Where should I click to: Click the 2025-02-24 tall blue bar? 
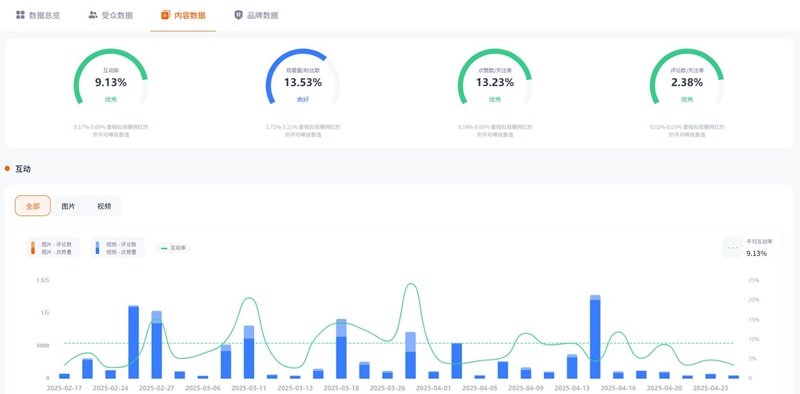[133, 342]
